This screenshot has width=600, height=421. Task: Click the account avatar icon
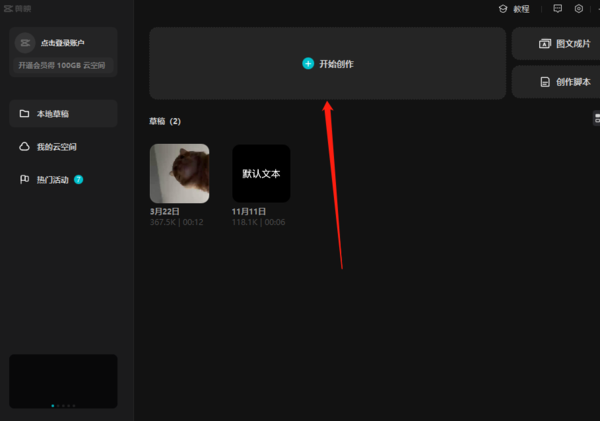(x=25, y=43)
